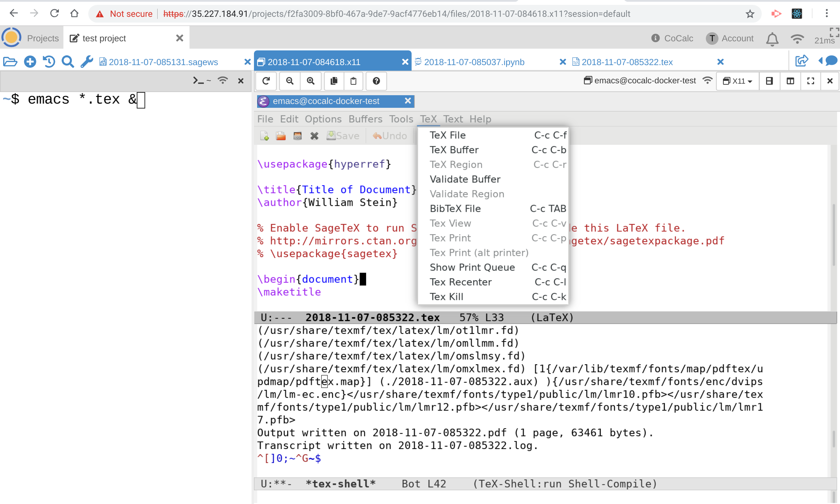
Task: Open the Buffers menu in Emacs
Action: click(365, 119)
